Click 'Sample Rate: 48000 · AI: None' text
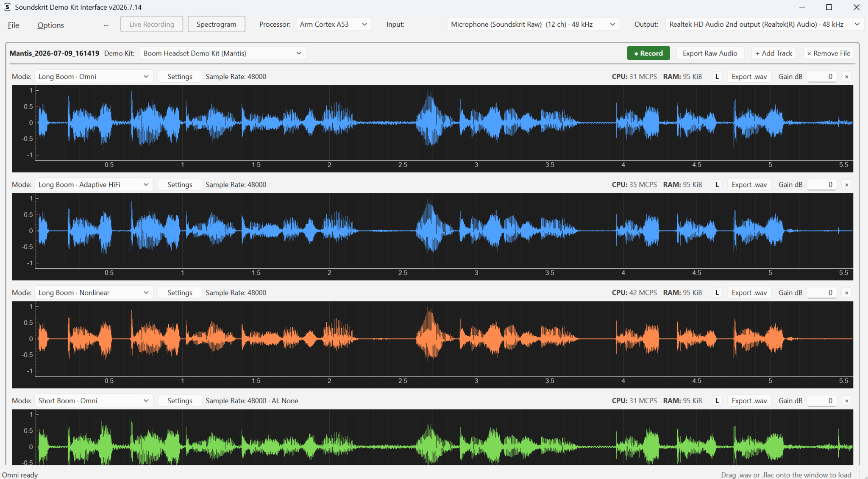This screenshot has width=868, height=479. (252, 401)
